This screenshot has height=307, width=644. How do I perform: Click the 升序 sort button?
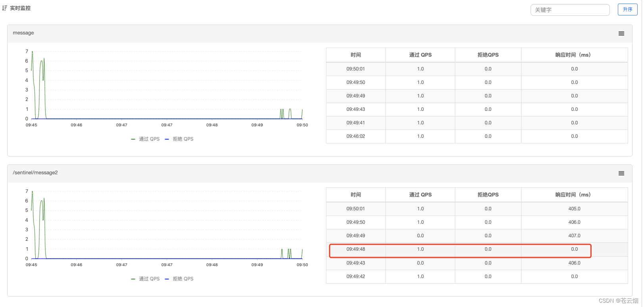[627, 10]
